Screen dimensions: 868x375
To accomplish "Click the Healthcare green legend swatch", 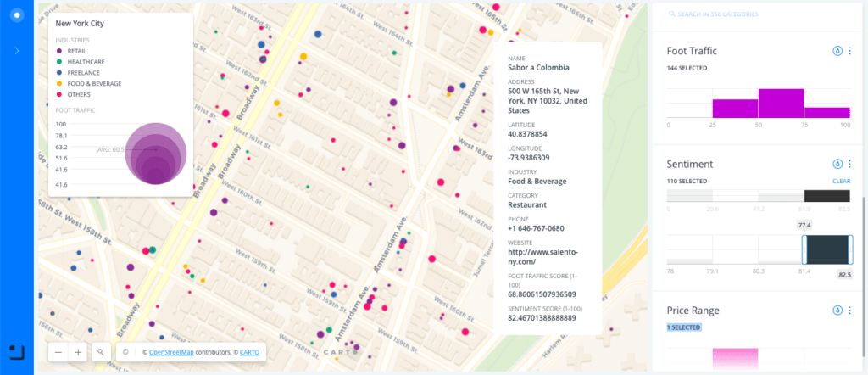I will point(59,62).
